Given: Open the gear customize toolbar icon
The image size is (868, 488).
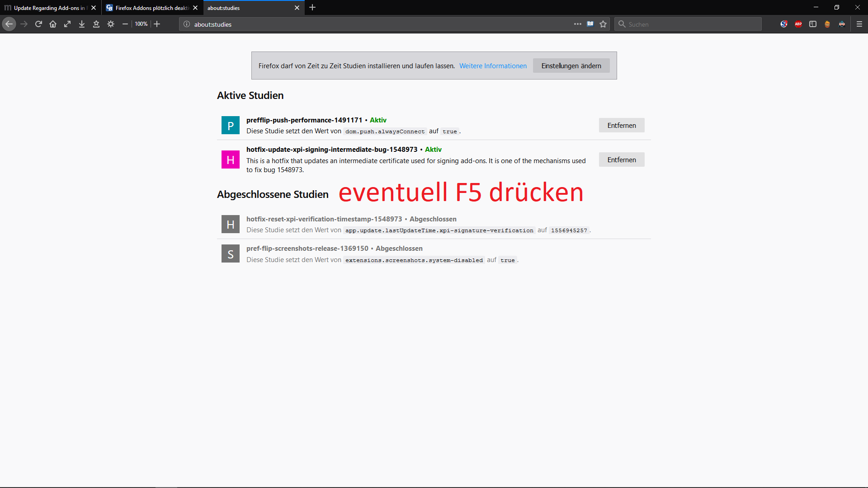Looking at the screenshot, I should 111,24.
